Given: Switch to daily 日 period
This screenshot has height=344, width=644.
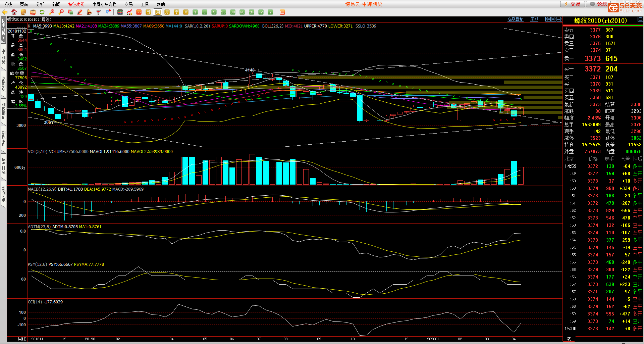Looking at the screenshot, I should 148,12.
